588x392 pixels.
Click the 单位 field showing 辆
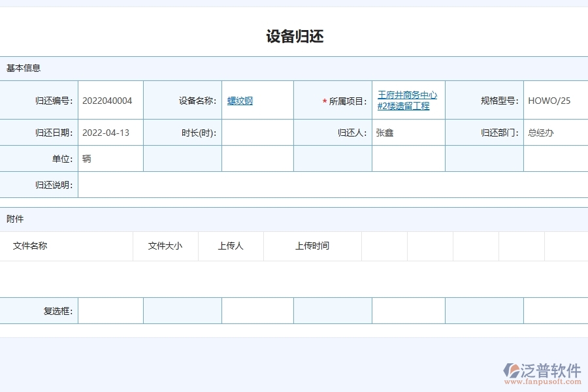[110, 158]
